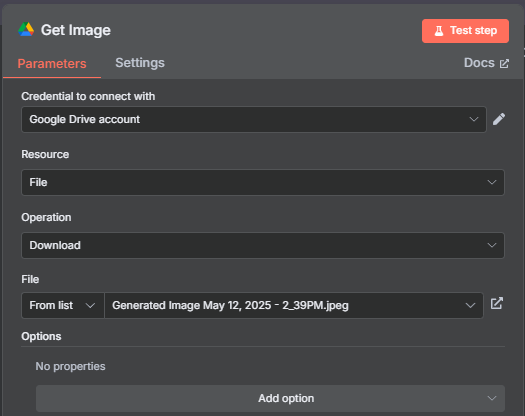Click the Add option button
Image resolution: width=525 pixels, height=416 pixels.
point(271,398)
